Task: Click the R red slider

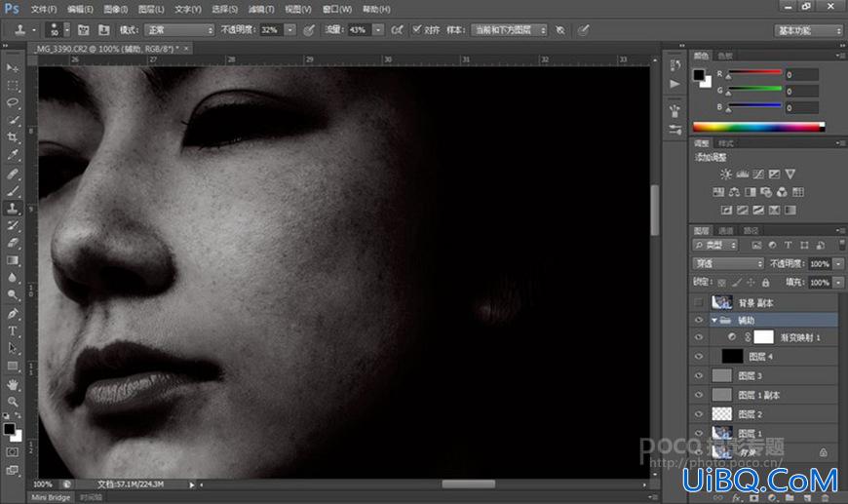Action: [754, 73]
